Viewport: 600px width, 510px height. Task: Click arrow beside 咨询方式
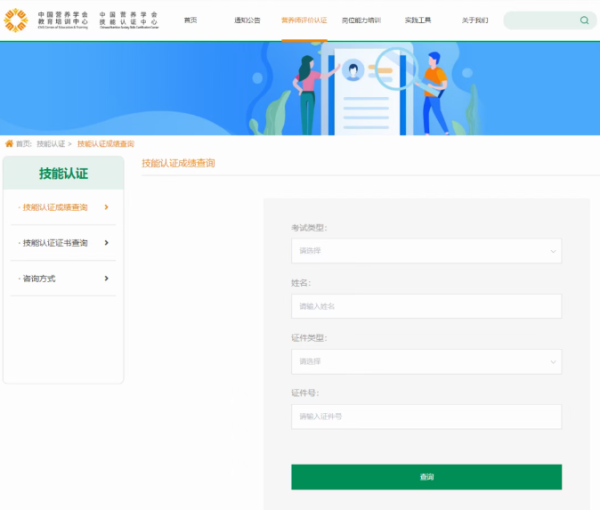106,278
